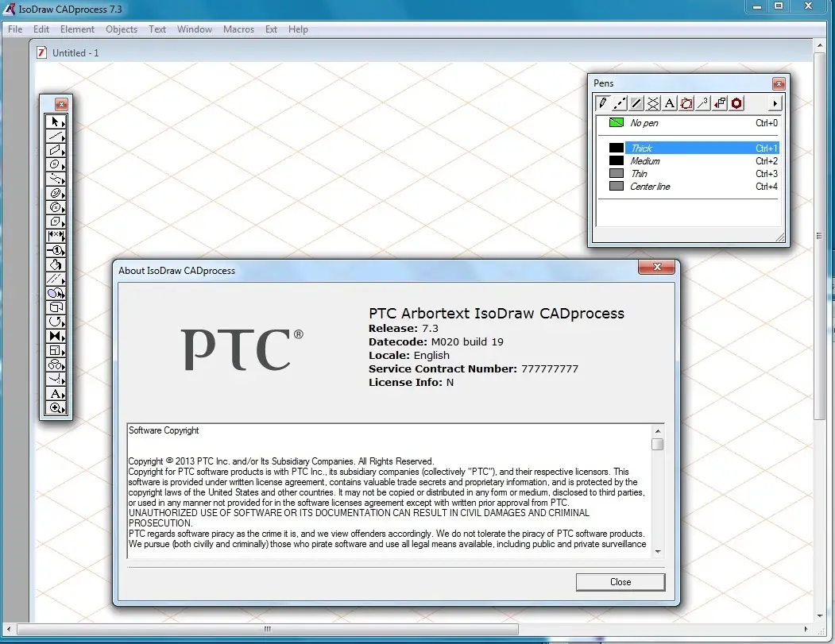Click copyright text scrollbar up arrow
Viewport: 835px width, 644px height.
click(658, 431)
